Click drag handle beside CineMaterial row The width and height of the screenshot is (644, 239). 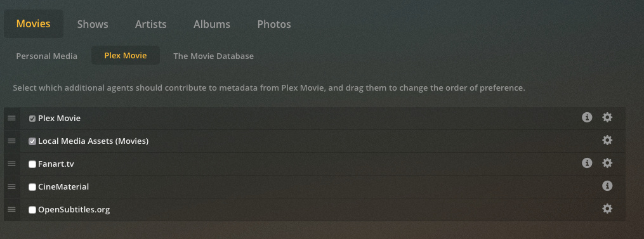12,186
